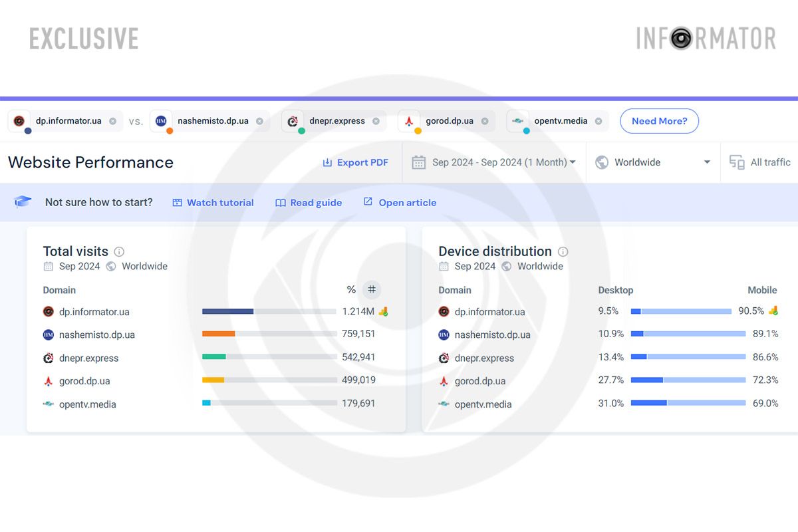The height and width of the screenshot is (532, 798).
Task: Click the dp.informator.ua favicon in the comparison bar
Action: pos(18,120)
